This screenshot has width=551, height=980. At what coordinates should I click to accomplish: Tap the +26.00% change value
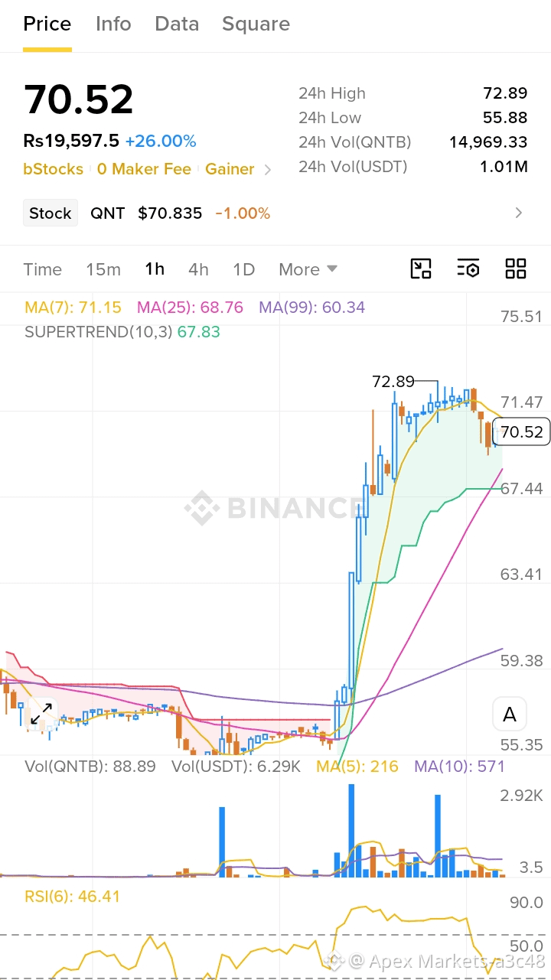point(161,142)
